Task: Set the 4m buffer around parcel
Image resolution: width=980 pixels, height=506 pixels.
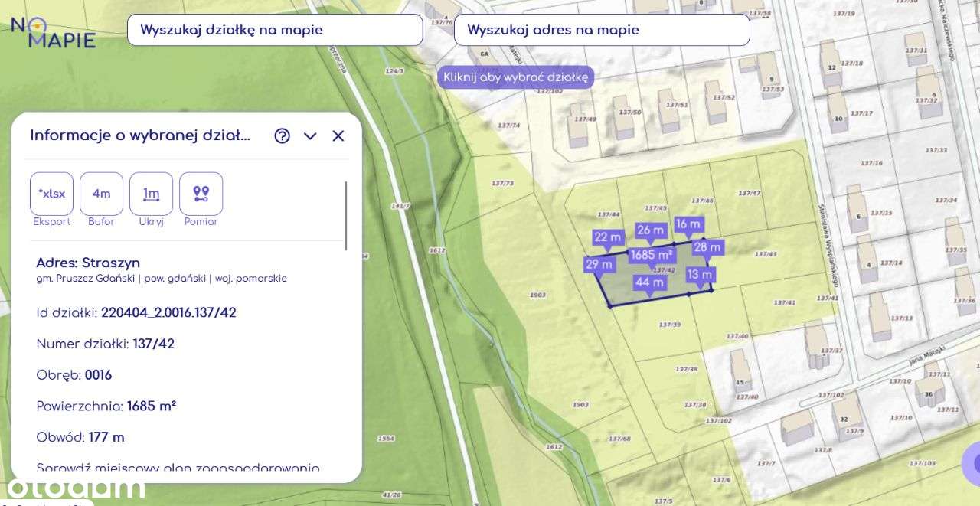Action: click(x=101, y=194)
